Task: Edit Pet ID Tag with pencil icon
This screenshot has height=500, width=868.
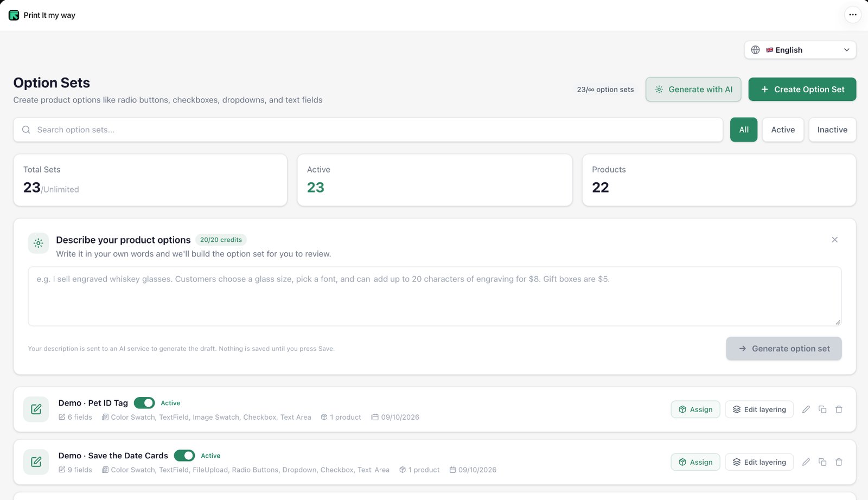Action: point(806,409)
